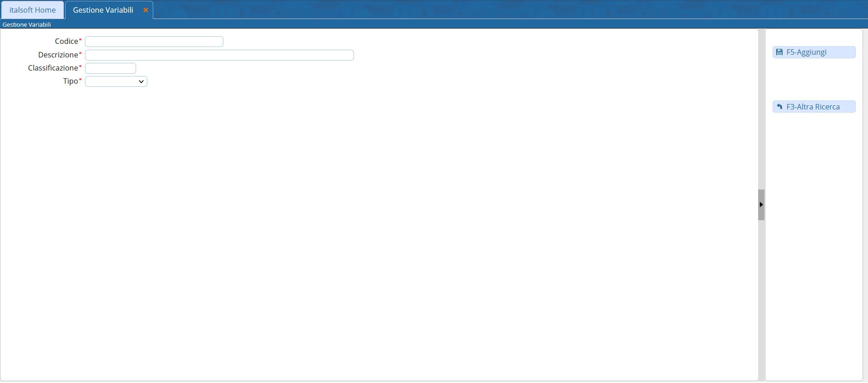Focus the Codice input field

coord(154,42)
